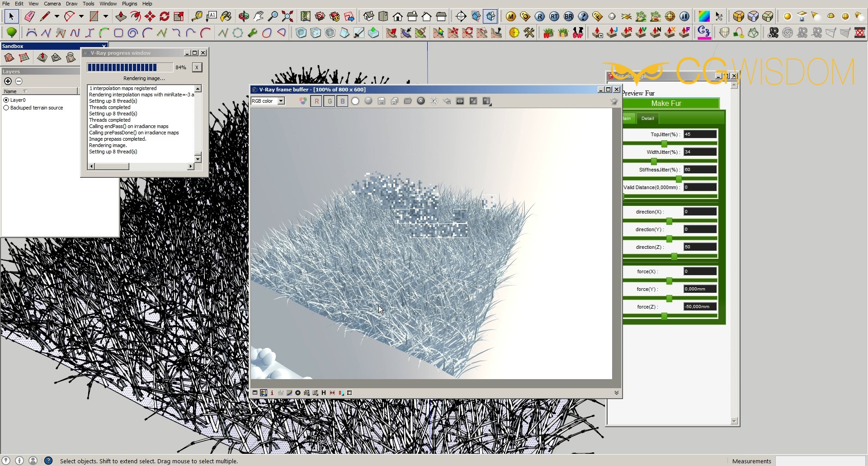The width and height of the screenshot is (868, 466).
Task: Toggle red channel in frame buffer
Action: tap(316, 101)
